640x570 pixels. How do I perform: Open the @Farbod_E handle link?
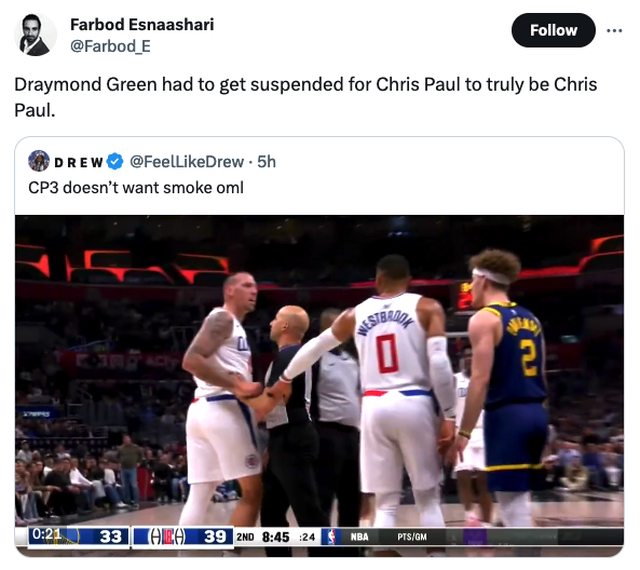(110, 46)
